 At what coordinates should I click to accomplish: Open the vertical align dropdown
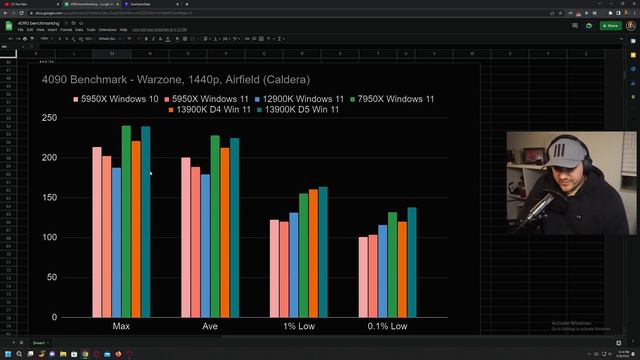point(216,39)
